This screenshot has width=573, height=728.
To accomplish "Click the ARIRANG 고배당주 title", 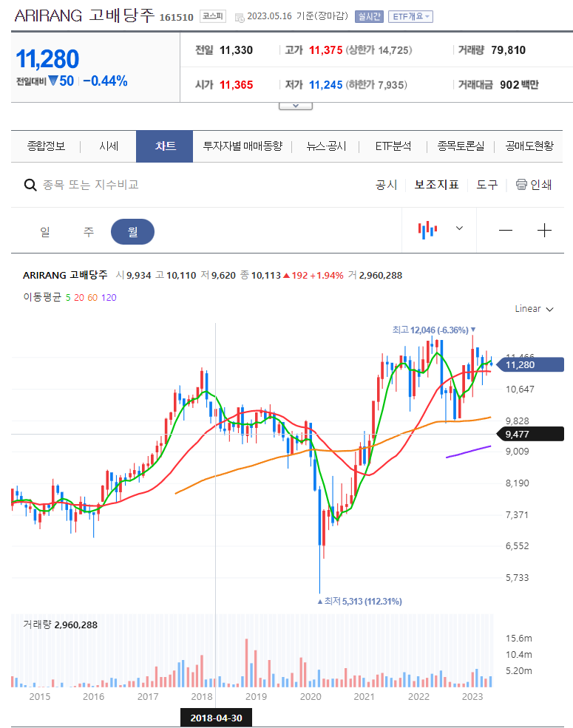I will click(84, 16).
